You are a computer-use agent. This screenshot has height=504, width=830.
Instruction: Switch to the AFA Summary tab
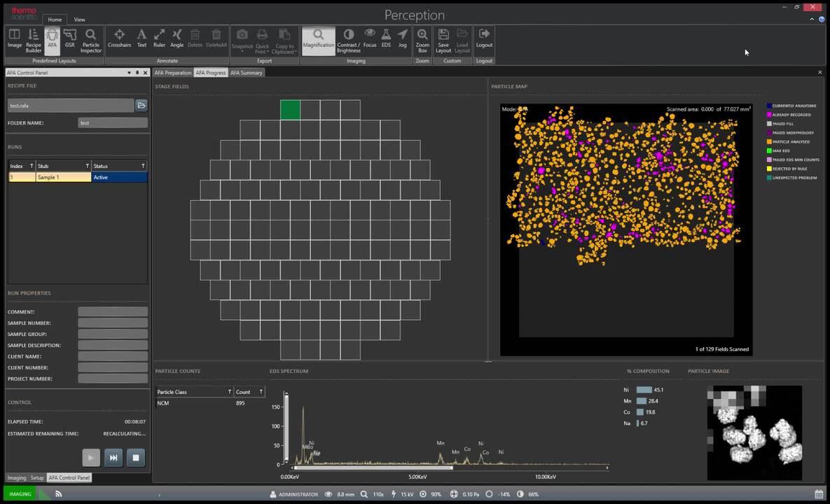(x=247, y=73)
